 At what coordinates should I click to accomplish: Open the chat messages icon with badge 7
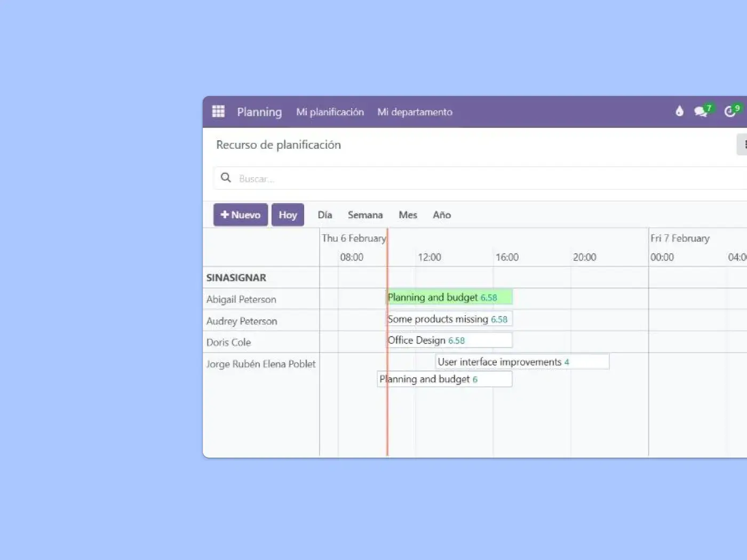(701, 111)
